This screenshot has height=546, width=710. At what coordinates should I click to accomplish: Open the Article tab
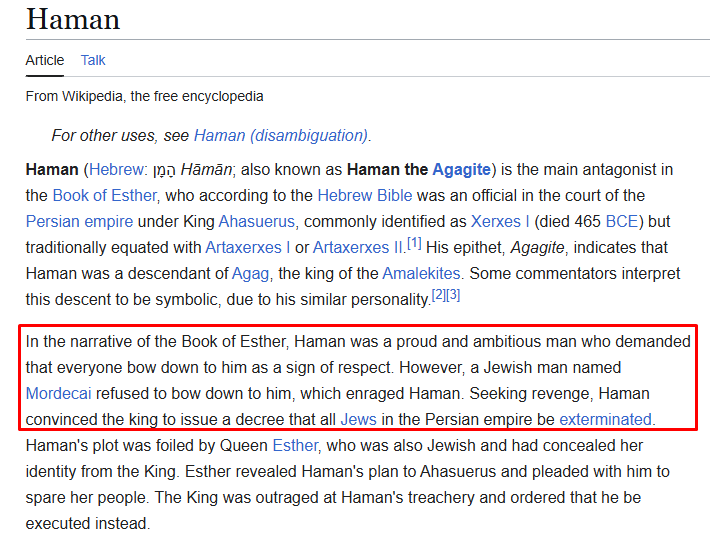point(45,60)
